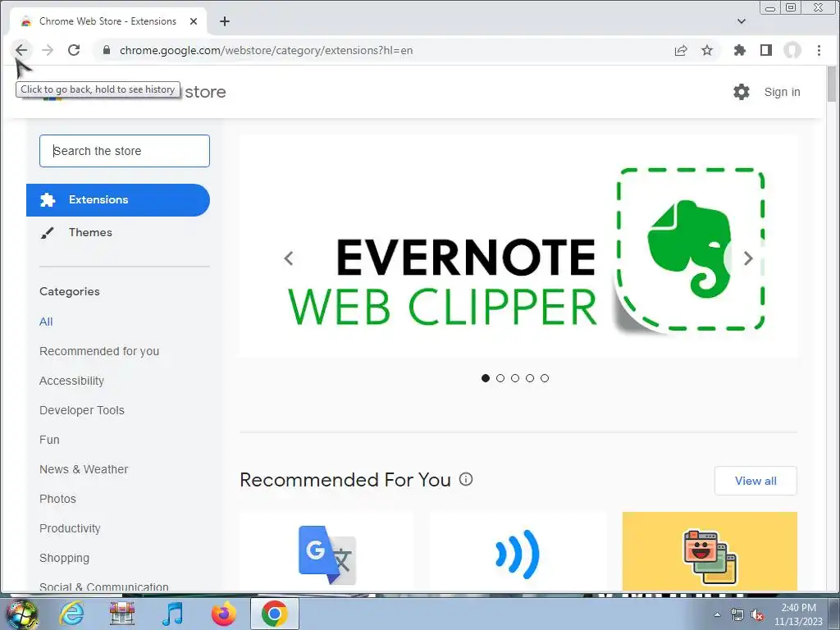Open the Fun category
The image size is (840, 630).
49,440
